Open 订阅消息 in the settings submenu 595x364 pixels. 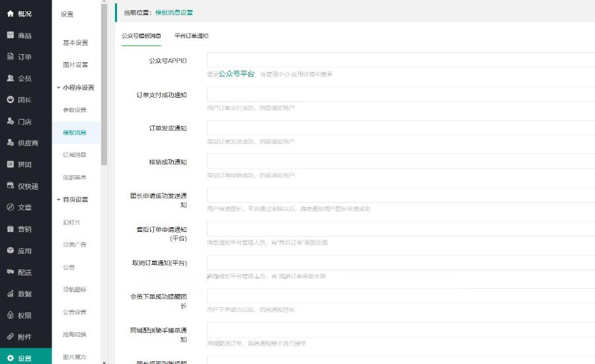pos(75,155)
